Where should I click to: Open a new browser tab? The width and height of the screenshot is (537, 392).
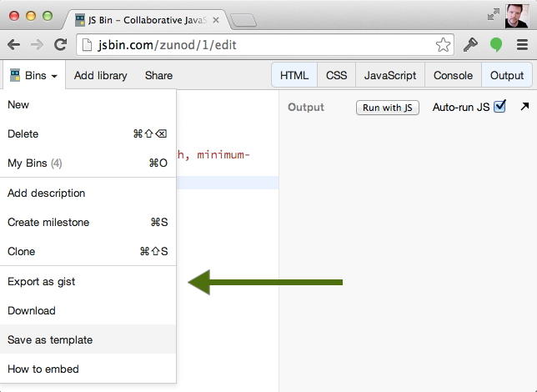tap(243, 19)
